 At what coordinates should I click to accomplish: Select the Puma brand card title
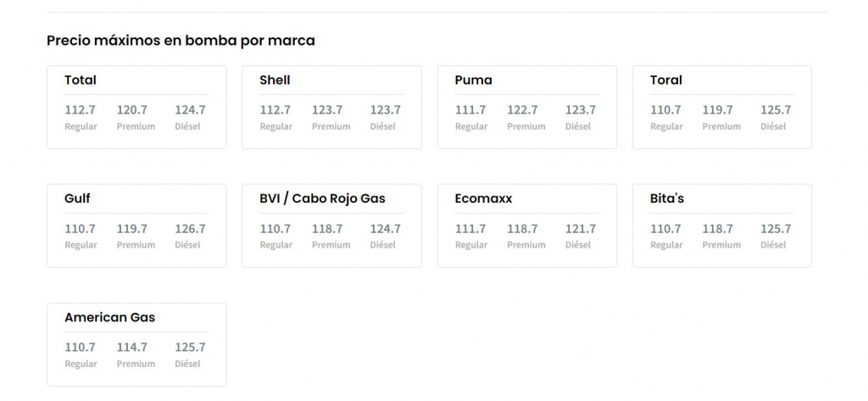473,80
